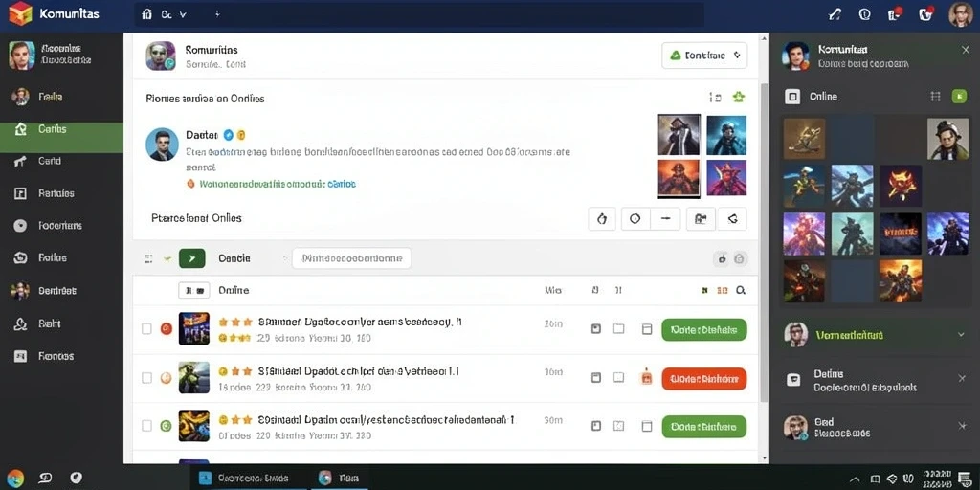
Task: Click the Komunitas cube logo icon
Action: click(x=20, y=13)
